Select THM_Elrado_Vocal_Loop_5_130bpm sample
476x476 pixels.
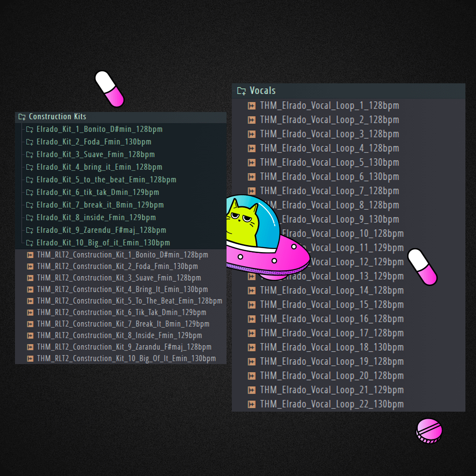(329, 163)
